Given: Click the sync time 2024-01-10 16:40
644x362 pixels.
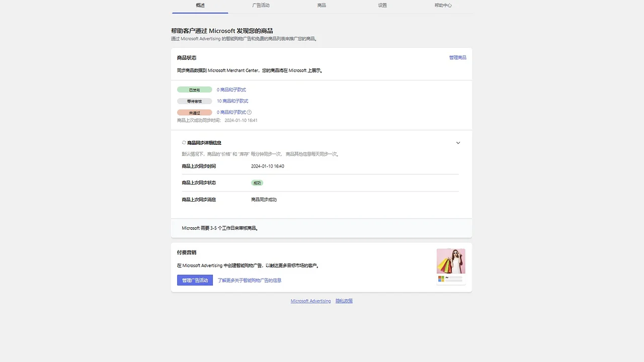Looking at the screenshot, I should point(268,166).
